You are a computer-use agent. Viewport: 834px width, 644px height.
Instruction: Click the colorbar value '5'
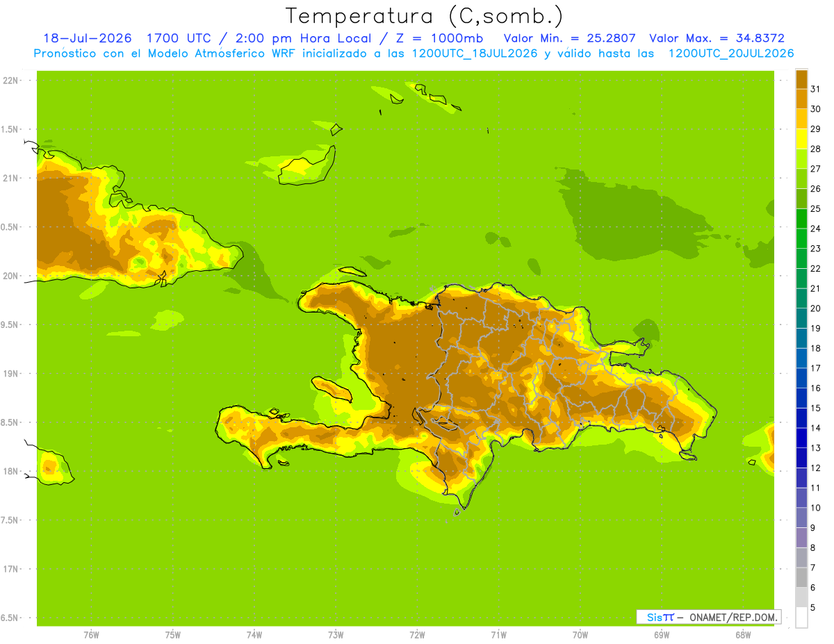[x=813, y=608]
